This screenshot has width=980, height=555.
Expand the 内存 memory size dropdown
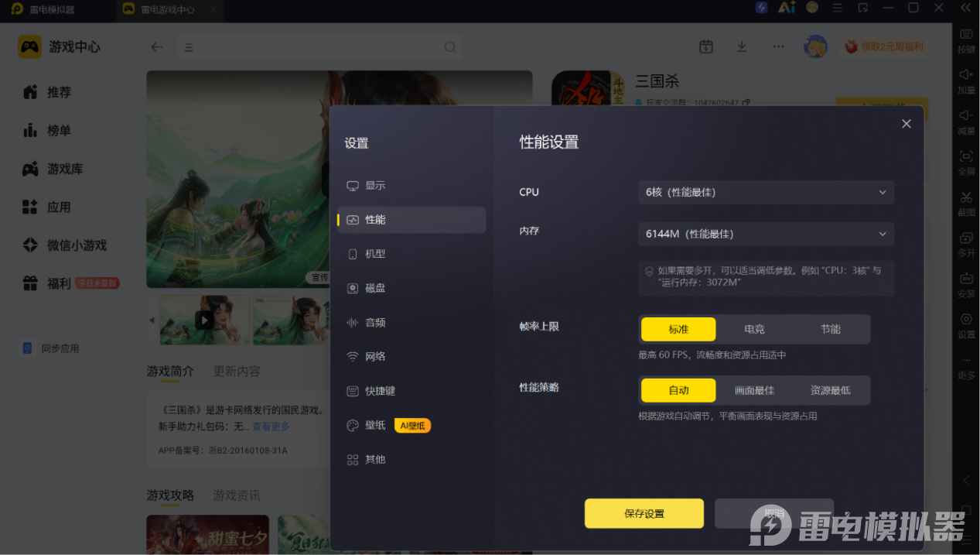click(x=766, y=234)
